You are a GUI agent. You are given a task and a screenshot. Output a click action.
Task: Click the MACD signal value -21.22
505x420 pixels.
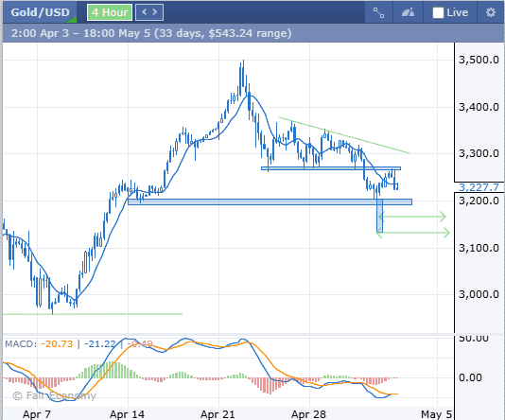[100, 344]
